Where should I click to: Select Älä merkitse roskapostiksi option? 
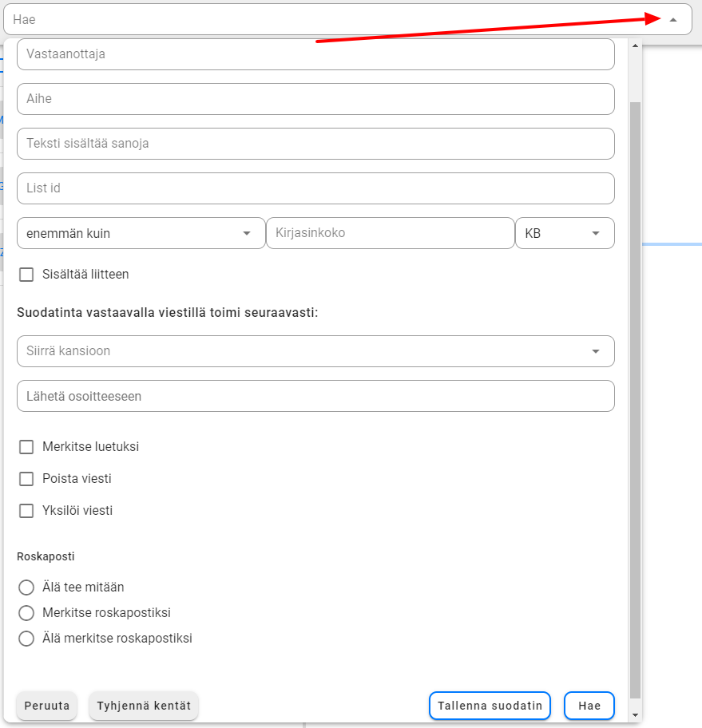[26, 639]
